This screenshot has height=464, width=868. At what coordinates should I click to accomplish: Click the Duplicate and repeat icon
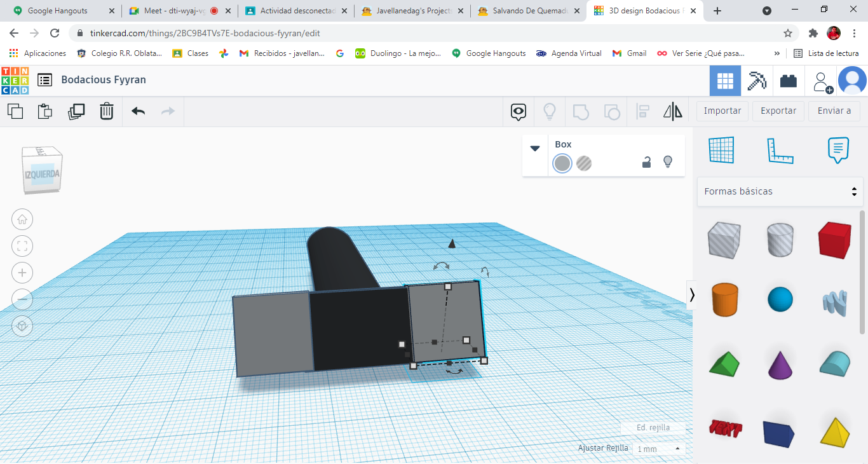coord(76,111)
